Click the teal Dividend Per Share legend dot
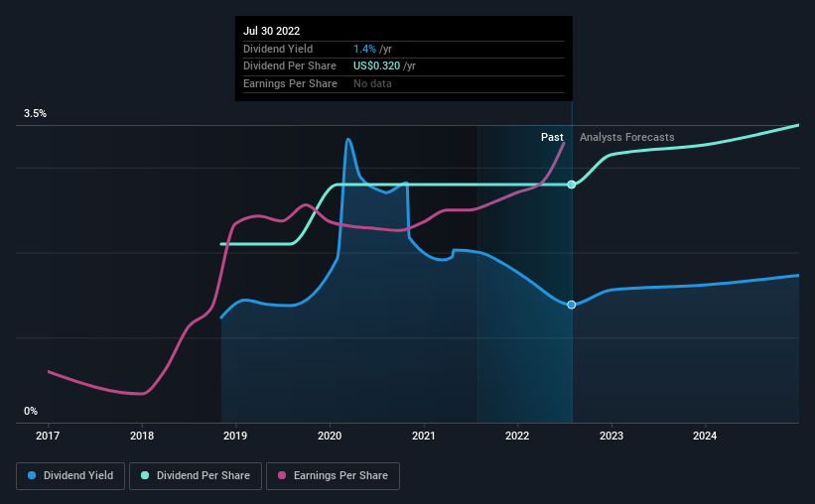Image resolution: width=815 pixels, height=504 pixels. tap(145, 475)
